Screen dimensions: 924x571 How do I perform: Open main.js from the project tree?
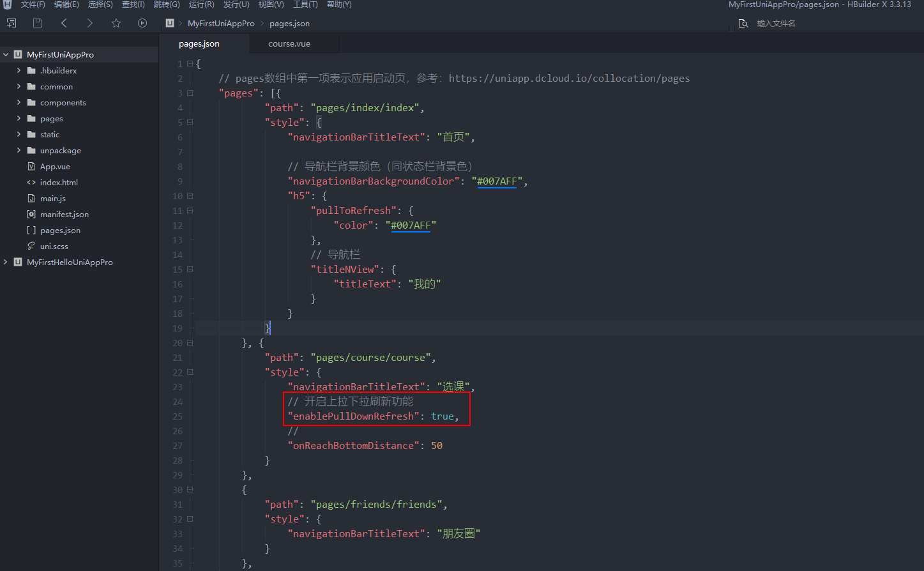pos(53,198)
